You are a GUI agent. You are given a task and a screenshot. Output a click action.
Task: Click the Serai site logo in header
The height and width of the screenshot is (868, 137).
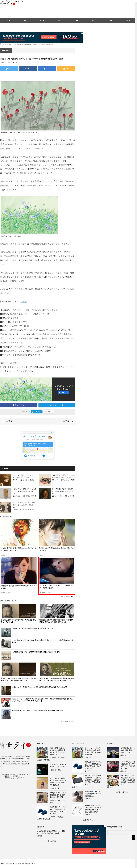tap(7, 4)
